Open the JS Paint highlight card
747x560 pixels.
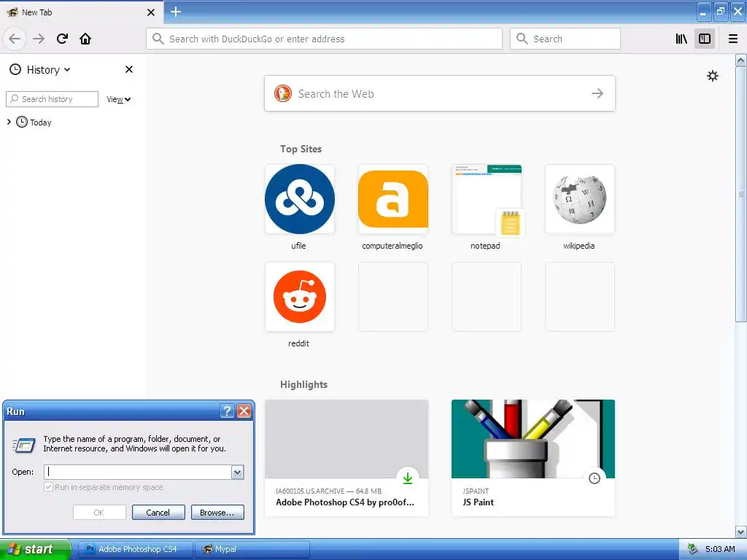click(x=533, y=458)
